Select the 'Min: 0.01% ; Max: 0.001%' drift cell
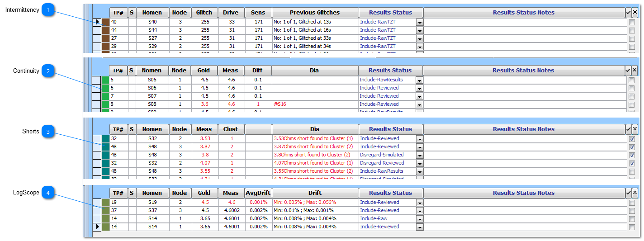Viewport: 644px width, 241px height. 315,210
